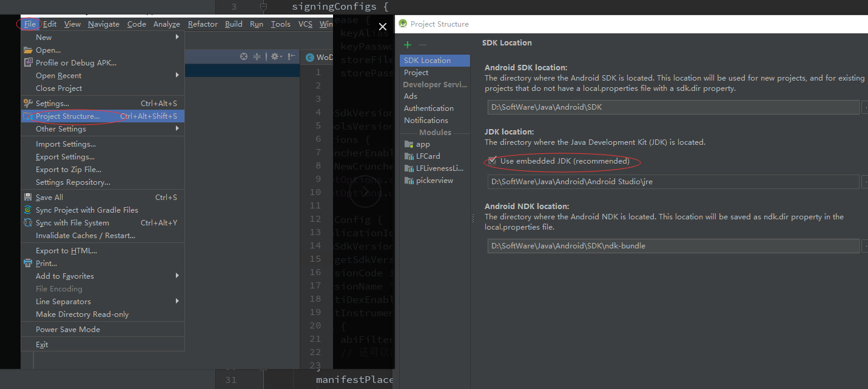Image resolution: width=868 pixels, height=389 pixels.
Task: Open the Refactor menu
Action: tap(203, 24)
